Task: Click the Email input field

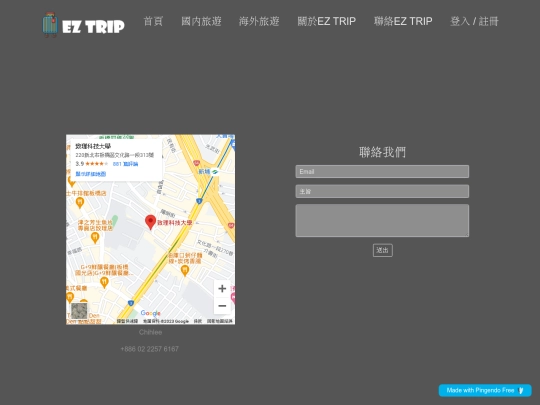Action: 382,172
